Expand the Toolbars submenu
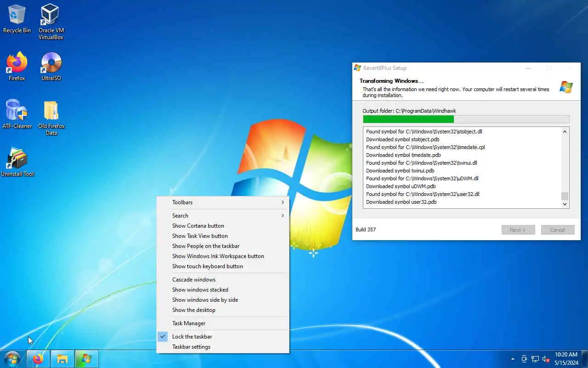This screenshot has height=368, width=588. coord(223,202)
